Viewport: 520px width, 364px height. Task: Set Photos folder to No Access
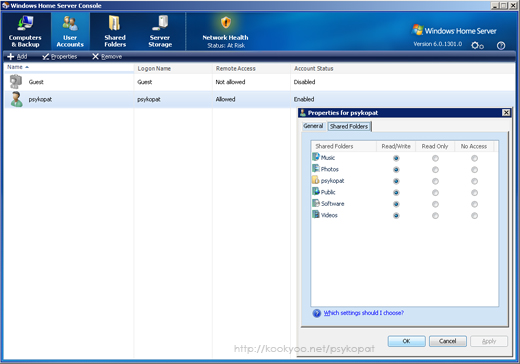474,170
